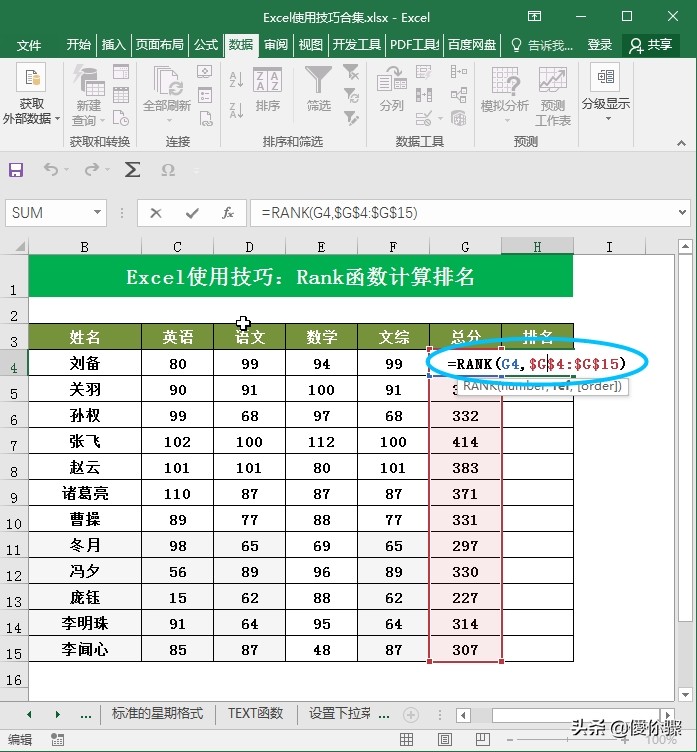Open the Developer tab
697x752 pixels.
[356, 45]
